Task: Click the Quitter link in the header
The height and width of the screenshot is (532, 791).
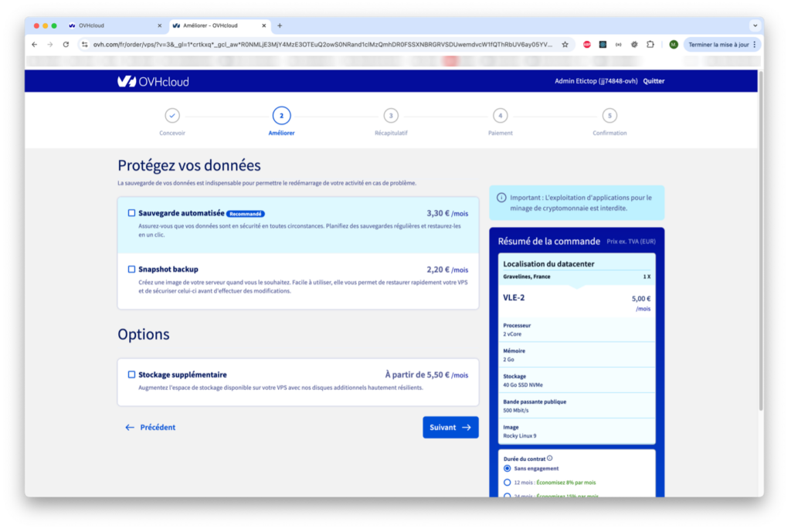Action: point(654,81)
